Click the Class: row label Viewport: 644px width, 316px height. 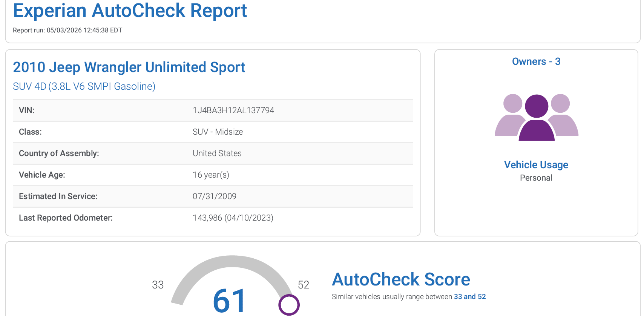click(30, 132)
